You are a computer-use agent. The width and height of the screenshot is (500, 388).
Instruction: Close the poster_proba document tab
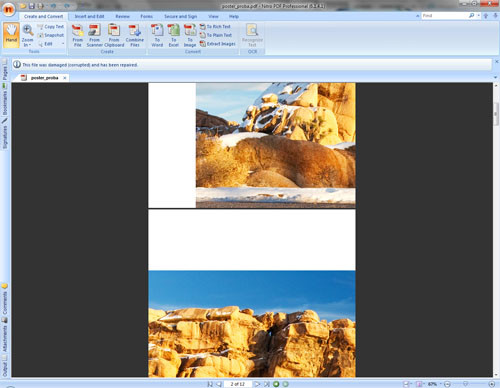click(65, 78)
